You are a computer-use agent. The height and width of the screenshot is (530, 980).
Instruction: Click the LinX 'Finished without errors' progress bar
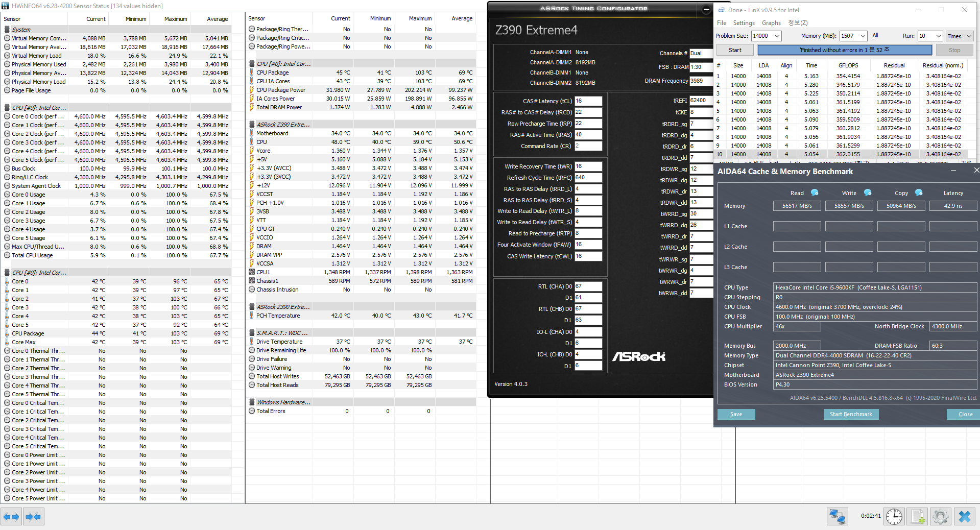(x=845, y=50)
